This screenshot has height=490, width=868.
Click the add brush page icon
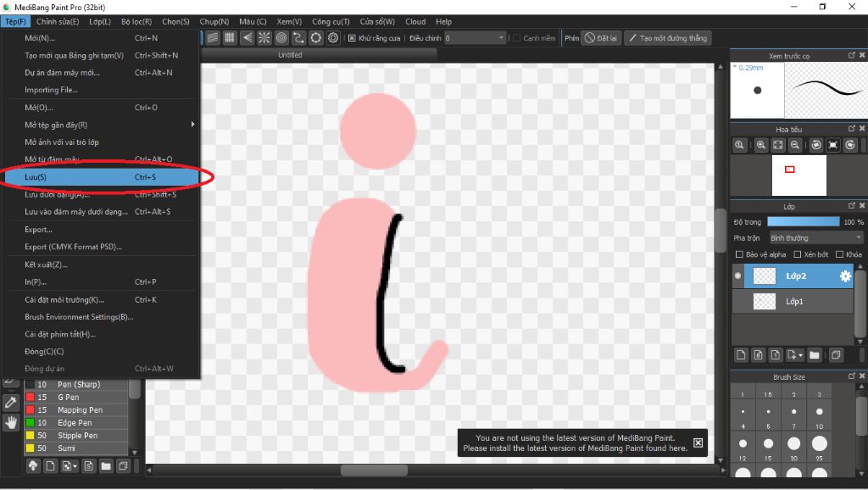[x=50, y=466]
